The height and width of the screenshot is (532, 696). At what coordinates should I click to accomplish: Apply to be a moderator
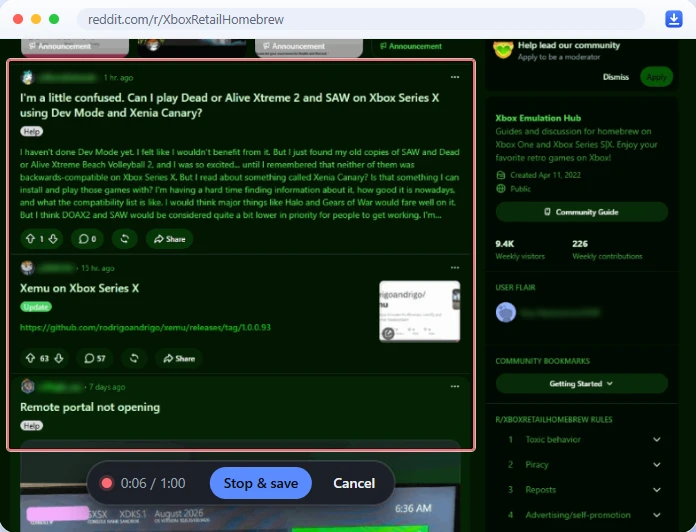(x=656, y=77)
